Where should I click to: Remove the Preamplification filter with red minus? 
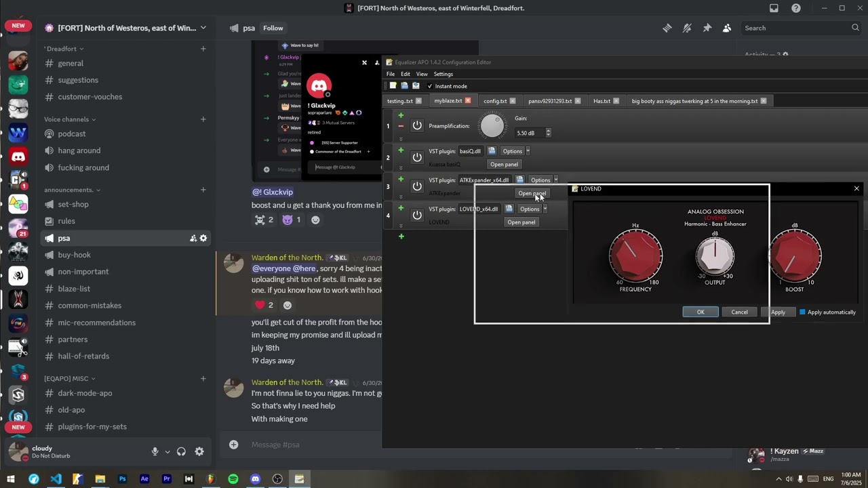(x=401, y=126)
